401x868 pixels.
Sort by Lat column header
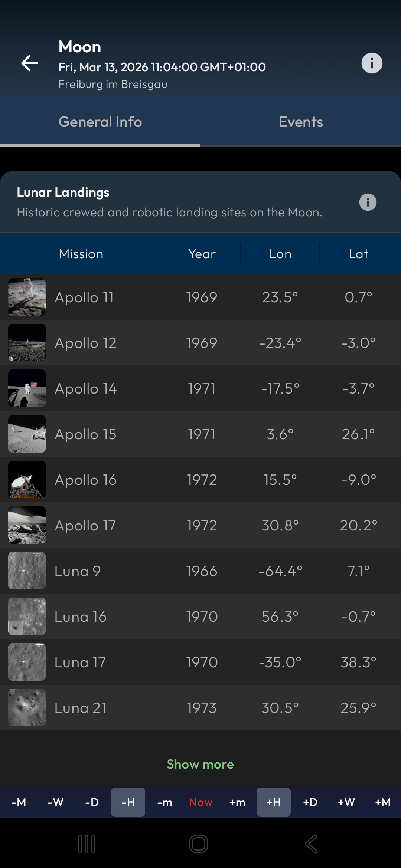[x=359, y=254]
